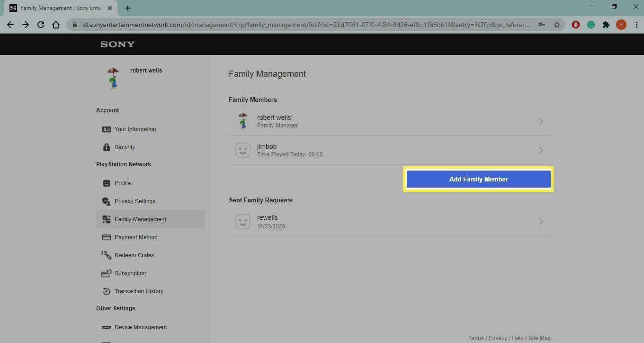644x343 pixels.
Task: Go forward with the browser forward arrow
Action: click(26, 25)
